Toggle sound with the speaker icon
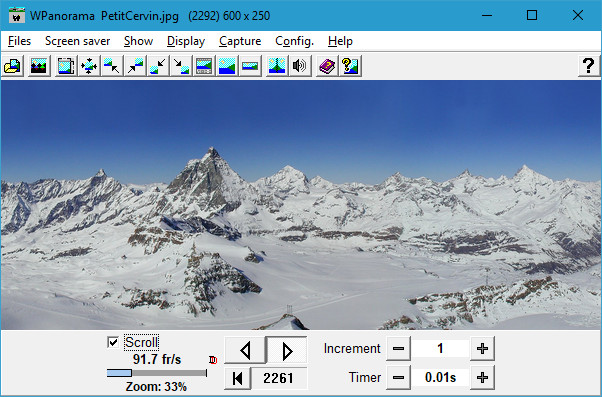This screenshot has width=602, height=397. 300,66
